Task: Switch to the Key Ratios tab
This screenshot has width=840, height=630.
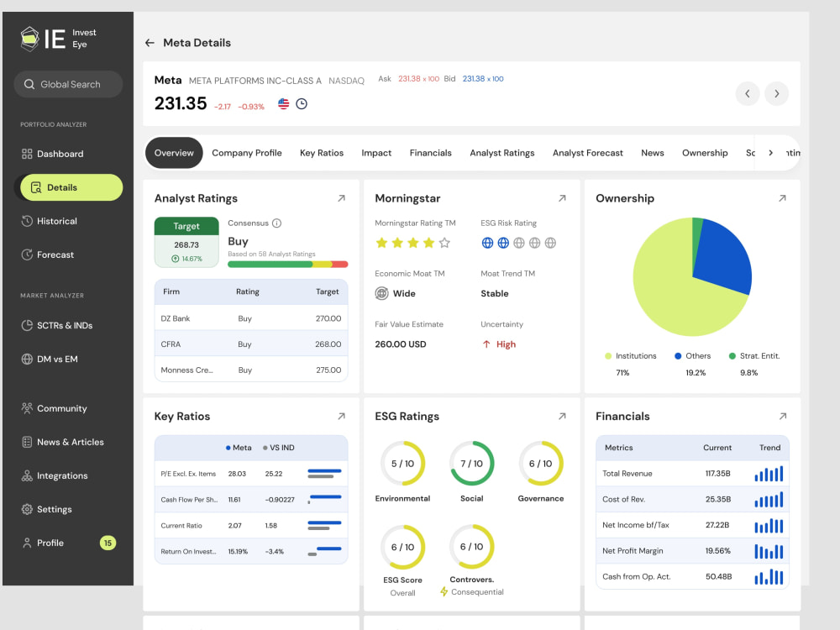Action: (x=322, y=153)
